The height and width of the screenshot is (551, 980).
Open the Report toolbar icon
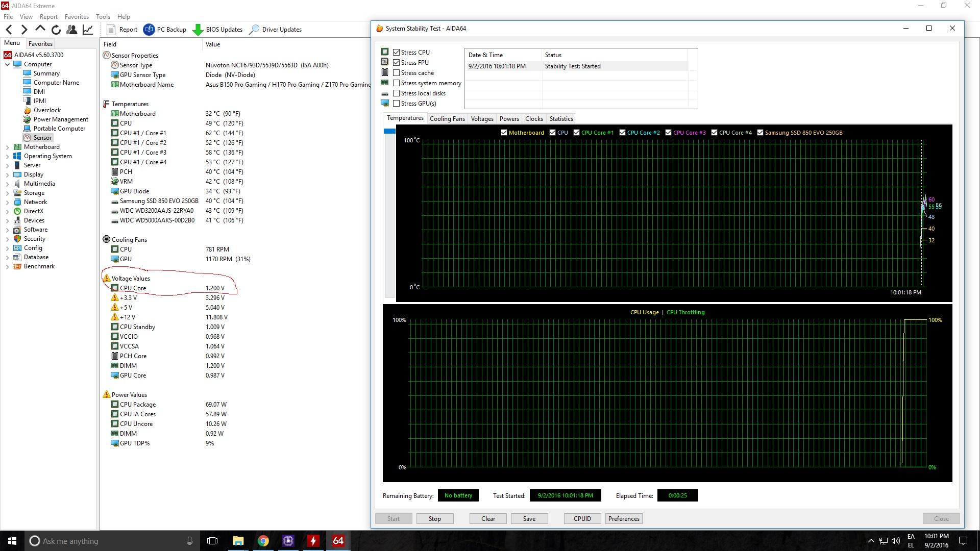click(x=111, y=30)
